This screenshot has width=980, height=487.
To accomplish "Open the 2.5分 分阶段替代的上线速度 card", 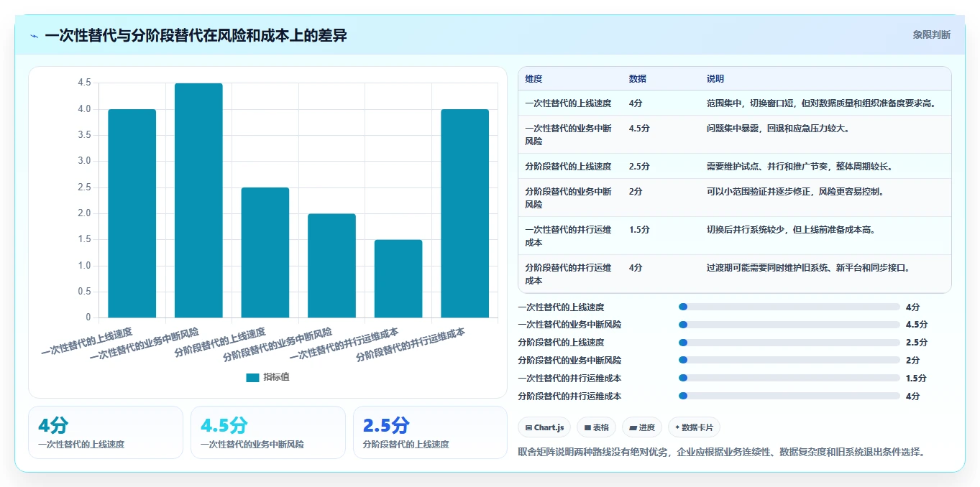I will point(430,432).
